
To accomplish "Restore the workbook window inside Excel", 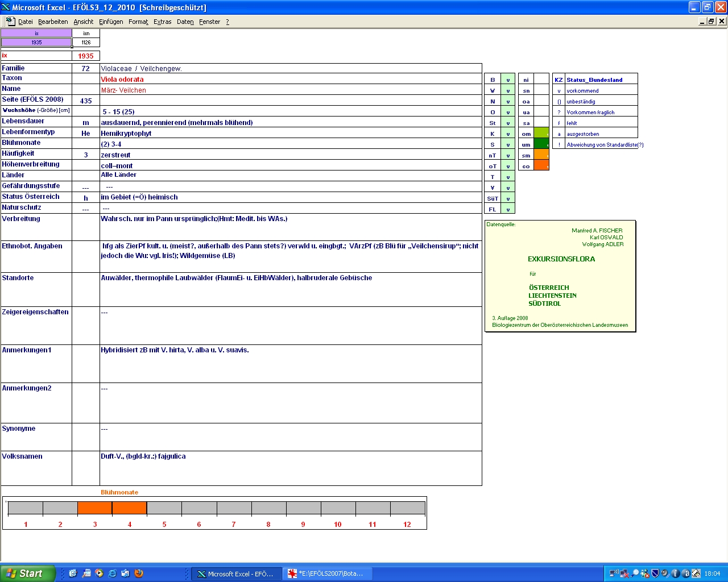I will point(712,21).
